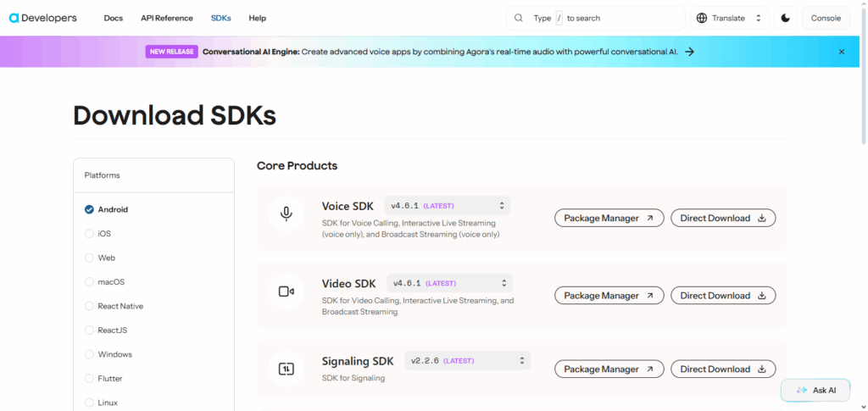868x411 pixels.
Task: Open the Docs menu
Action: (114, 19)
